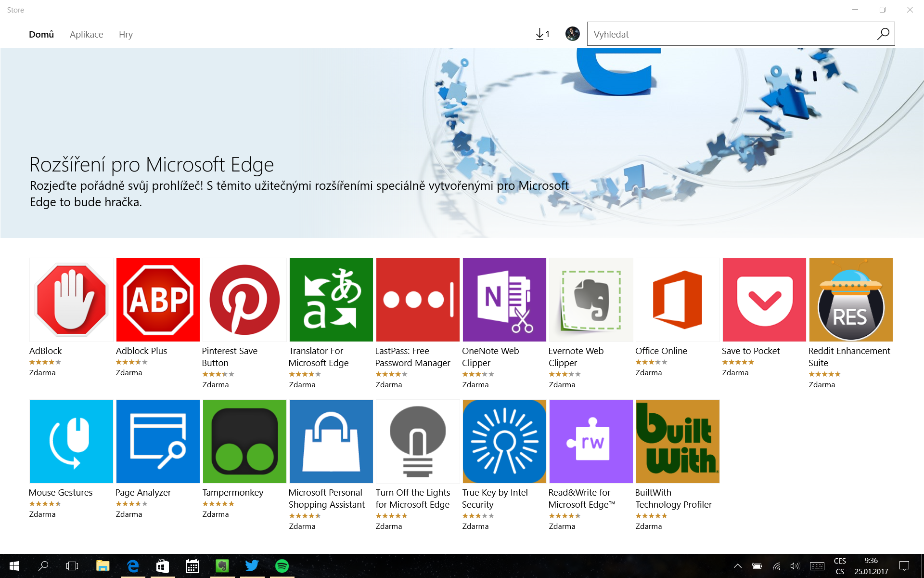Image resolution: width=924 pixels, height=578 pixels.
Task: Open File Explorer from taskbar
Action: pos(103,566)
